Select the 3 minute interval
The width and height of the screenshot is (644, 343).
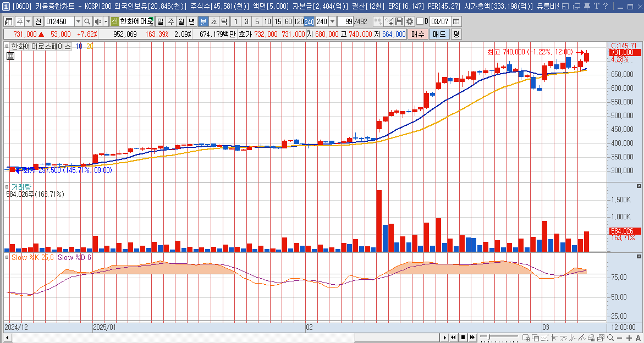click(x=246, y=21)
